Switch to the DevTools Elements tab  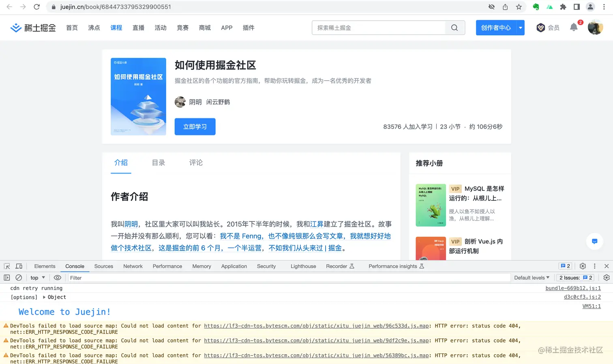tap(45, 266)
